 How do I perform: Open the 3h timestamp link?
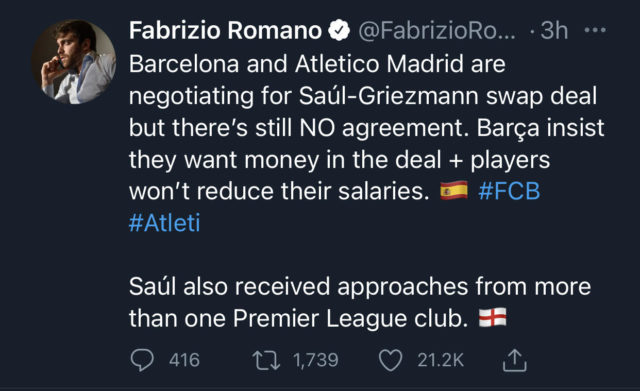[554, 31]
